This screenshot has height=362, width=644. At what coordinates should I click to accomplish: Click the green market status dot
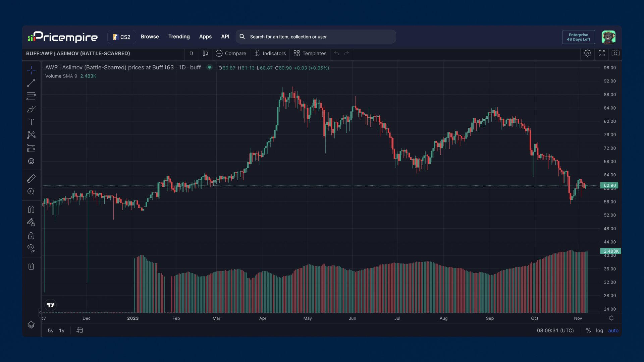[x=209, y=67]
